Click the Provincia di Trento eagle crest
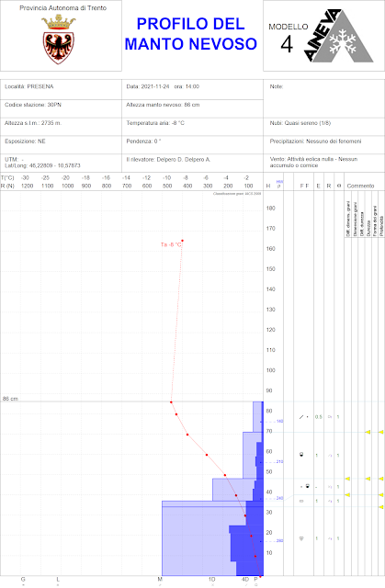Screen dimensions: 385x588 pyautogui.click(x=59, y=39)
